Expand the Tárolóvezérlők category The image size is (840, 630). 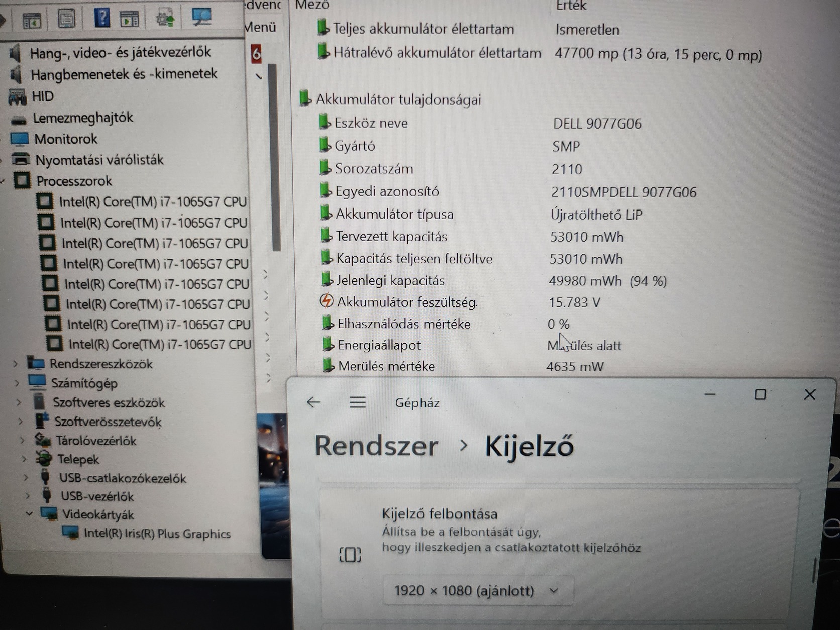click(x=23, y=441)
